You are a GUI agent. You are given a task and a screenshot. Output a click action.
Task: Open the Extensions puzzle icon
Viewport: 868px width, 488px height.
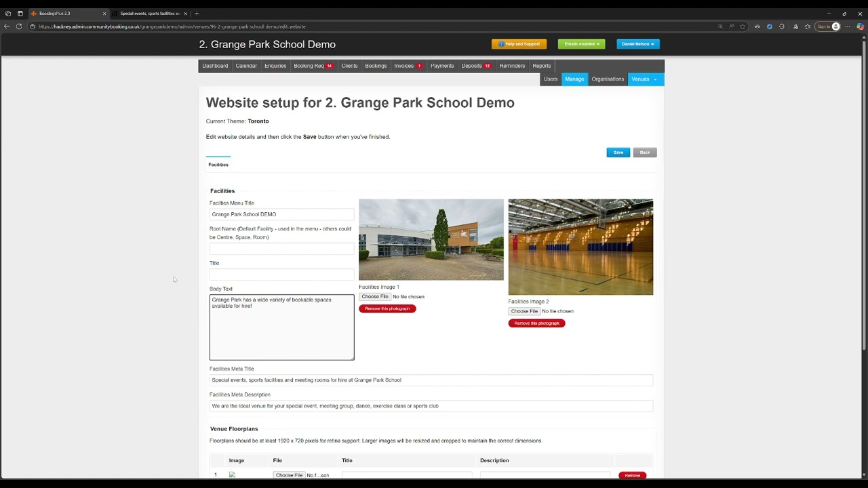point(782,26)
